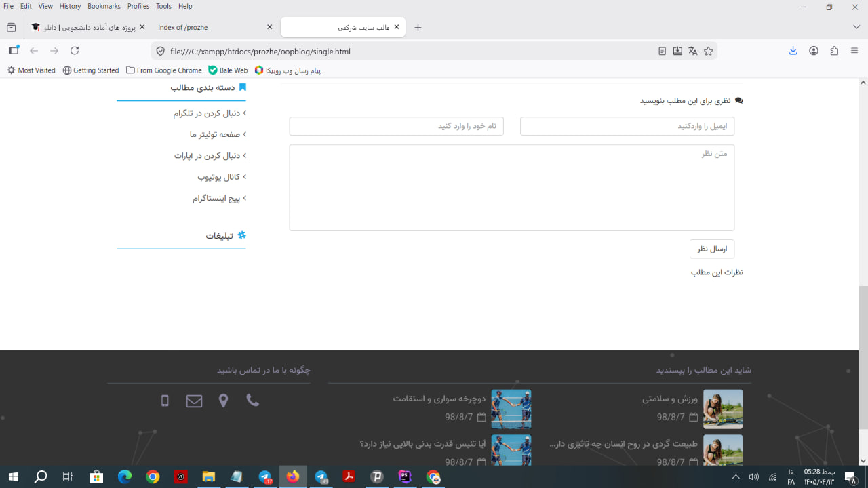Open a new tab with the plus button

(x=418, y=27)
